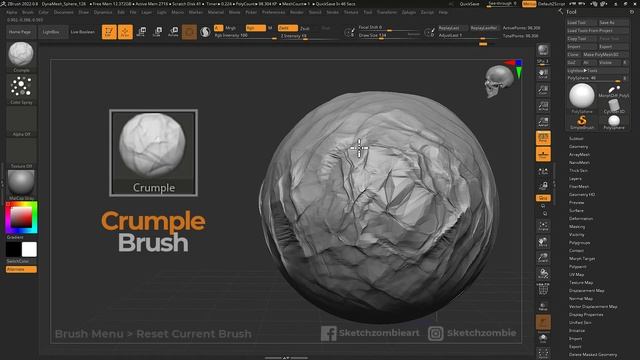Open the Zplugin menu
Screen dimensions: 640x360
(x=409, y=12)
